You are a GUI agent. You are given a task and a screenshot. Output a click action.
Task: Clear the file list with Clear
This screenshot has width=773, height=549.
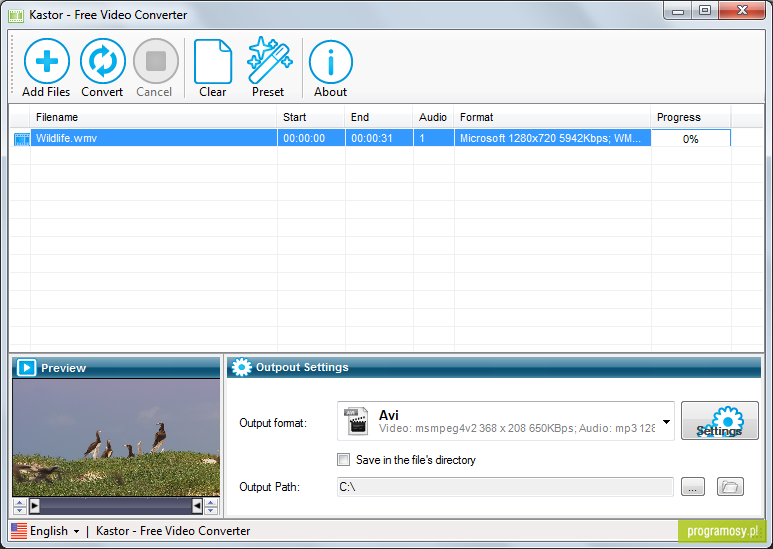click(212, 62)
